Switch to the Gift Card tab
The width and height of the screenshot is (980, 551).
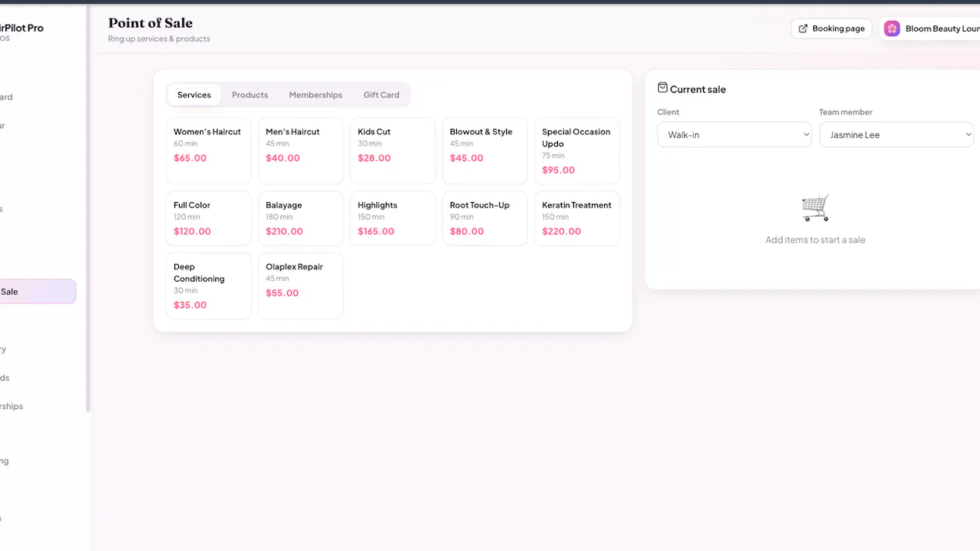(x=381, y=95)
